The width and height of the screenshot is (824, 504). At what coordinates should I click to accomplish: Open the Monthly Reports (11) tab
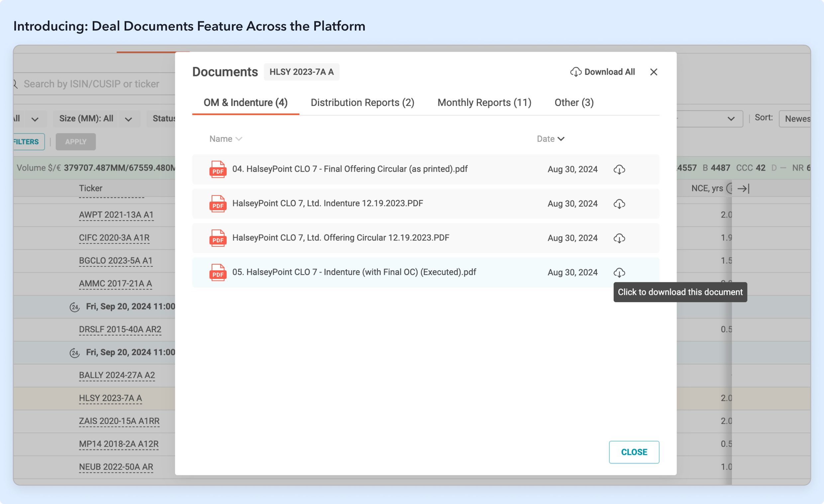click(484, 103)
